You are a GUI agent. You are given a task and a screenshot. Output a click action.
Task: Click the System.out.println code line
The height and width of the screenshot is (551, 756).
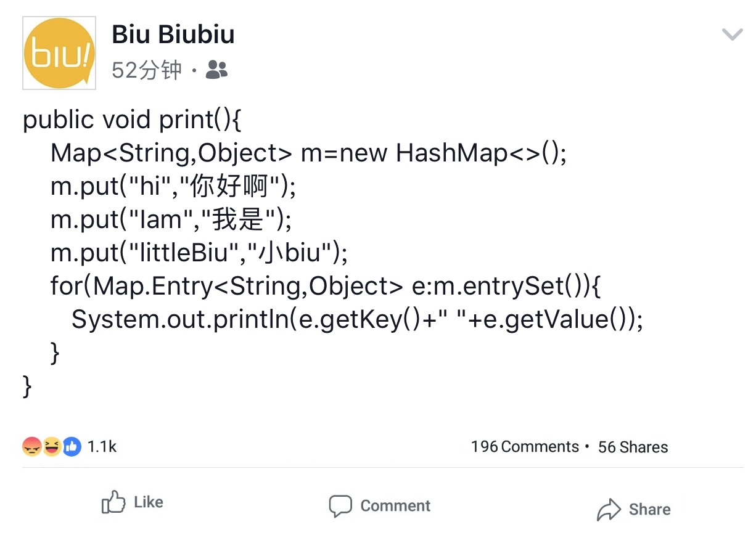click(358, 319)
